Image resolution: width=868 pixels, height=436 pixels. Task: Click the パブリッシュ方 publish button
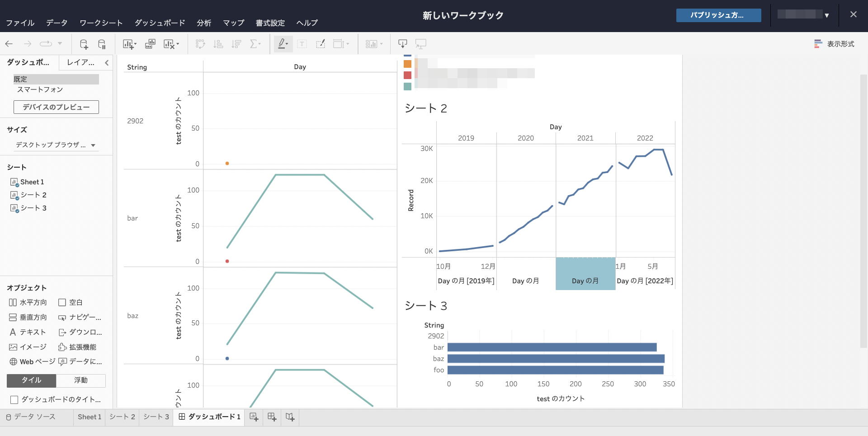click(x=718, y=15)
